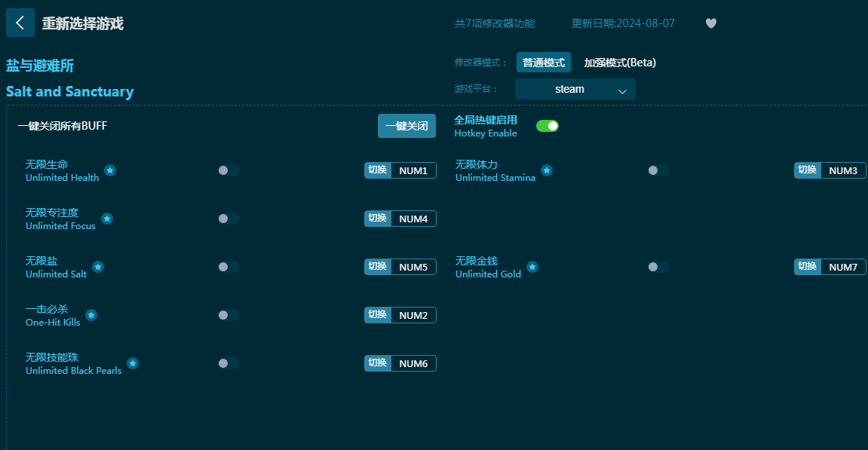Click 切换 button for NUM1 hotkey

point(377,170)
